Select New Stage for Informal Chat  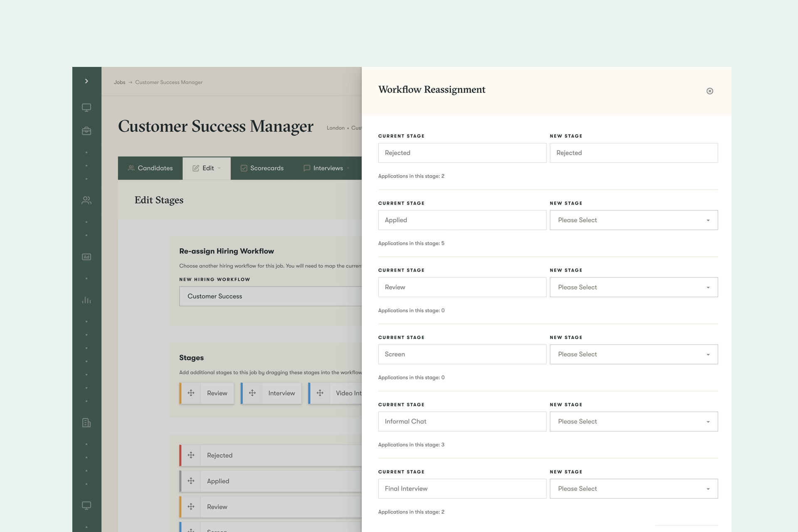point(633,421)
